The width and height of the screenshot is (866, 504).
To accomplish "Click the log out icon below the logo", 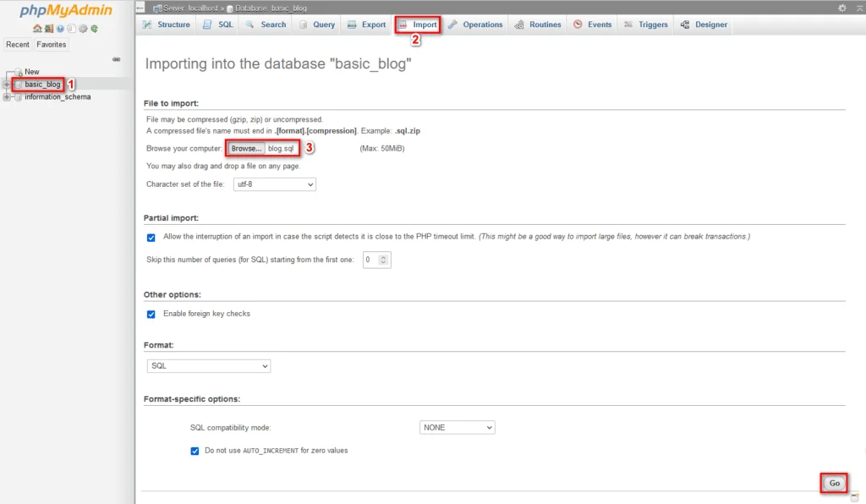I will pos(49,29).
